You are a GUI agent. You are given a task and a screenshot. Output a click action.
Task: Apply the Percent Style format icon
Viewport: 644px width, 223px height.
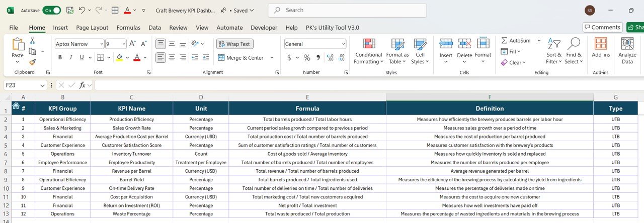pos(306,58)
